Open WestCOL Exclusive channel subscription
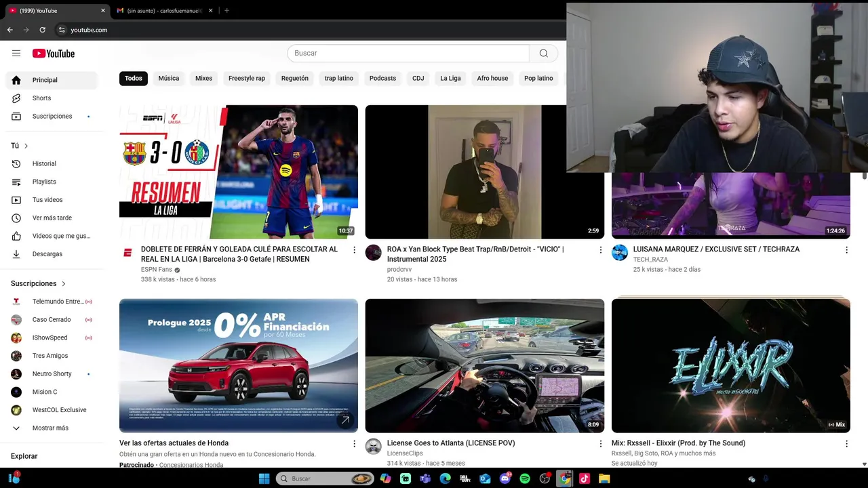Screen dimensions: 868x488 coord(52,410)
